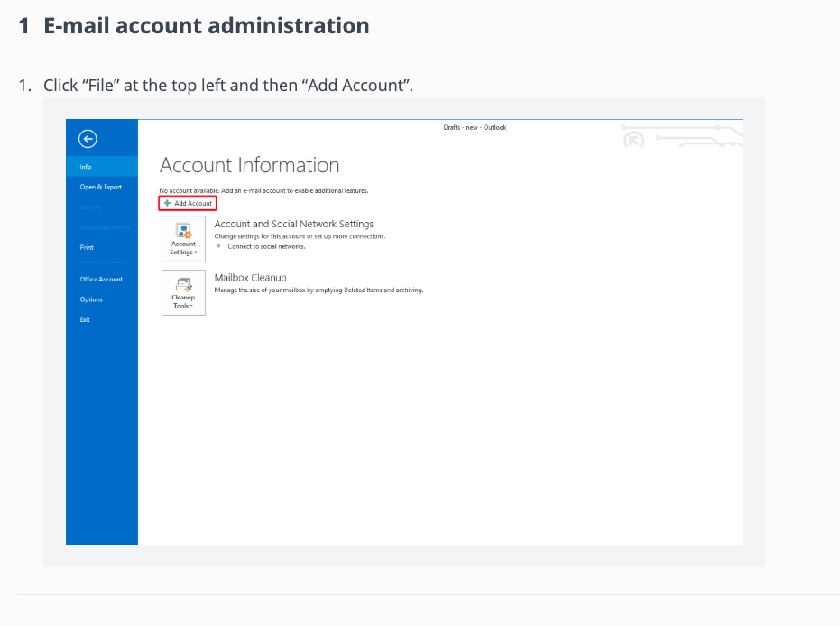Click the Account Information heading
This screenshot has height=626, width=840.
[249, 165]
